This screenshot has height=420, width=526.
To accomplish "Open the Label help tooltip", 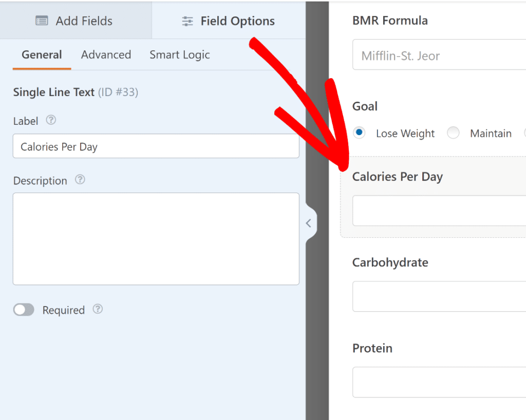I will [51, 120].
